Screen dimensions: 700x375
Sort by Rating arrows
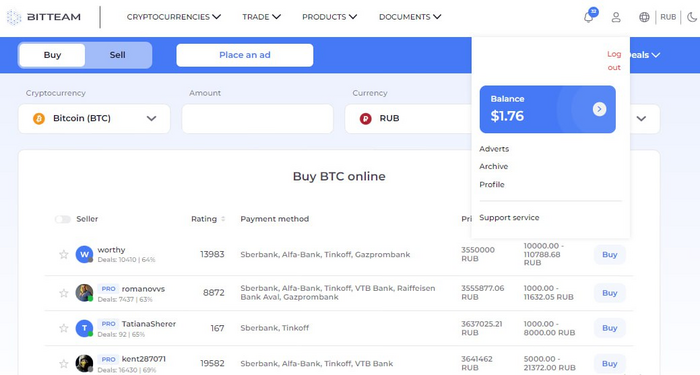point(223,219)
